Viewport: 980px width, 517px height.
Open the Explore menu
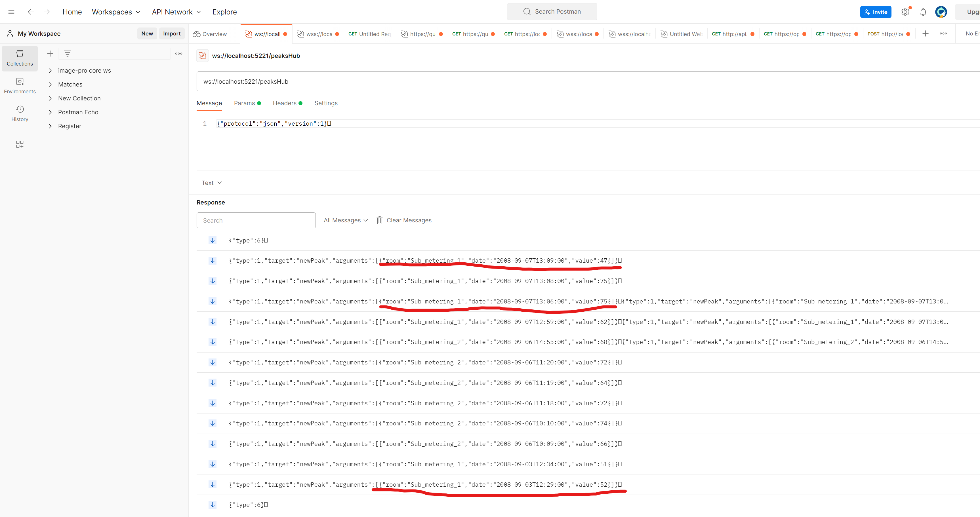[x=224, y=12]
